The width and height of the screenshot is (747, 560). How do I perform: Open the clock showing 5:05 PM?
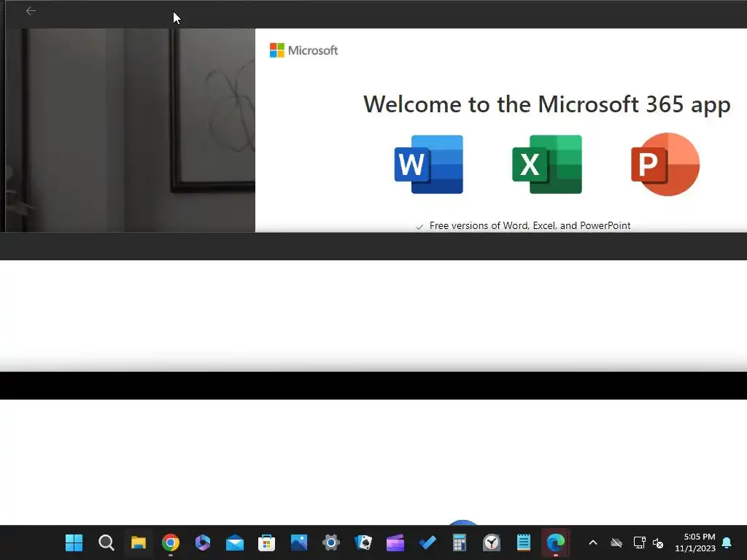click(695, 542)
